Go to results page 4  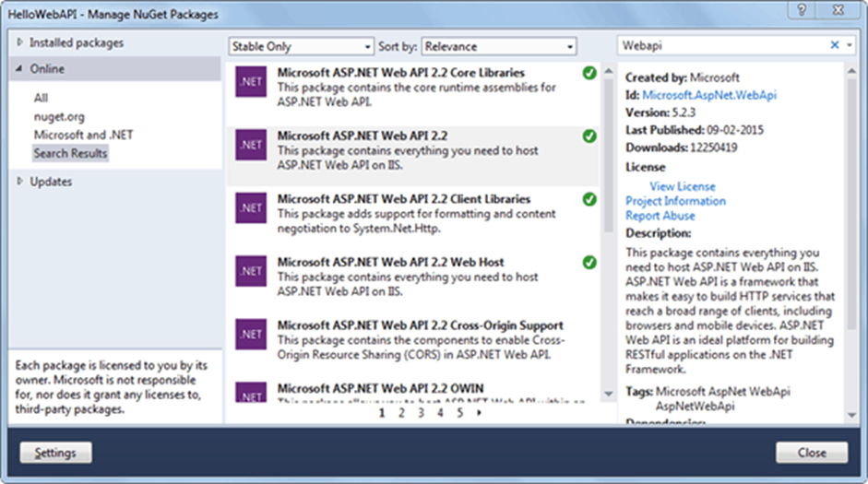point(440,413)
